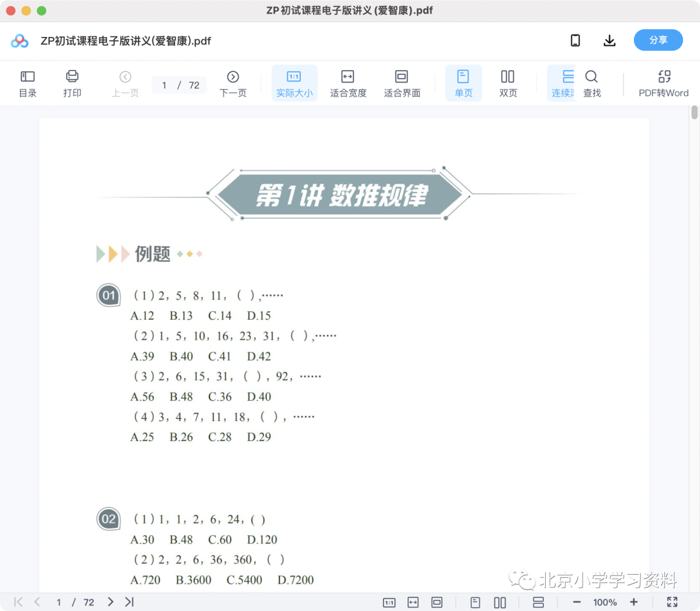Zoom out with the minus button
This screenshot has height=611, width=700.
coord(577,603)
